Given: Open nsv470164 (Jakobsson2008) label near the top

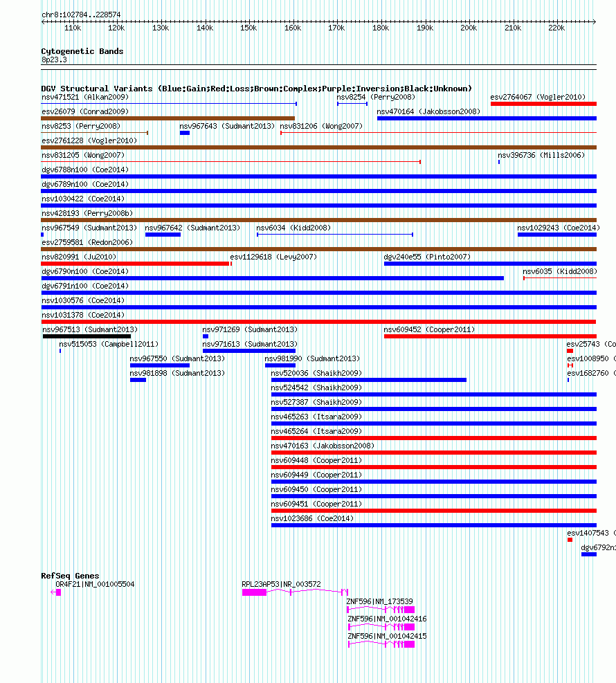Looking at the screenshot, I should click(428, 111).
